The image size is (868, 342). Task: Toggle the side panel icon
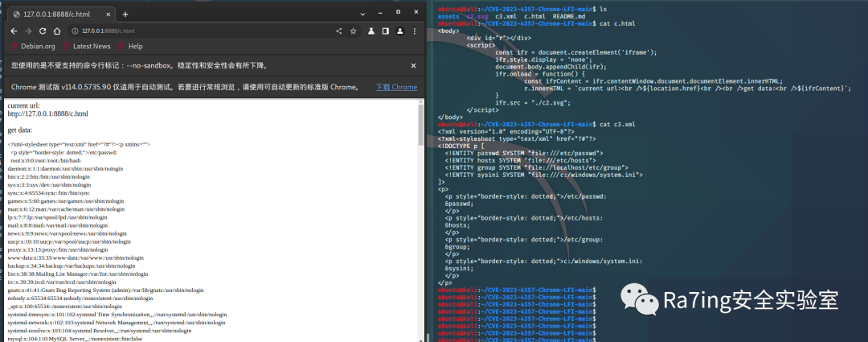[385, 31]
